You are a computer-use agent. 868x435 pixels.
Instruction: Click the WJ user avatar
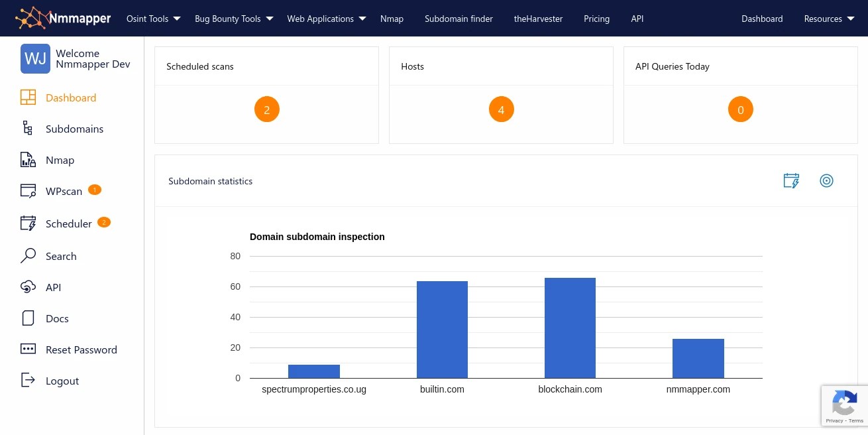35,58
